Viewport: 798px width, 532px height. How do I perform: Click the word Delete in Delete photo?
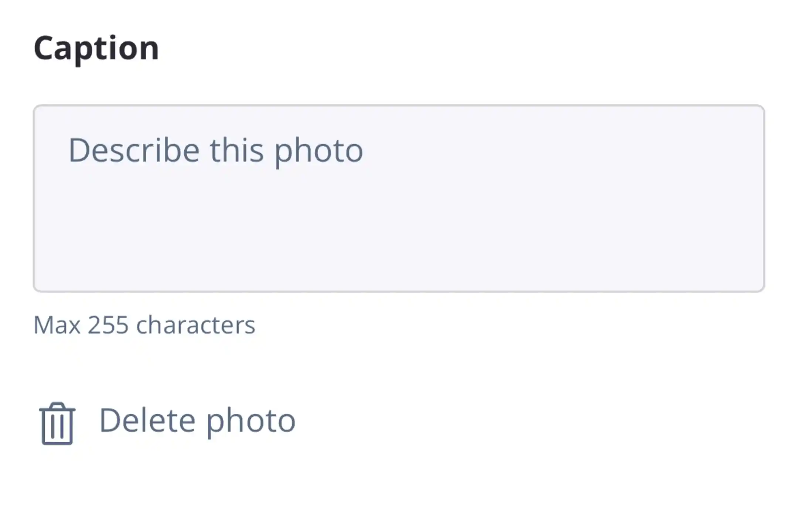(x=147, y=420)
